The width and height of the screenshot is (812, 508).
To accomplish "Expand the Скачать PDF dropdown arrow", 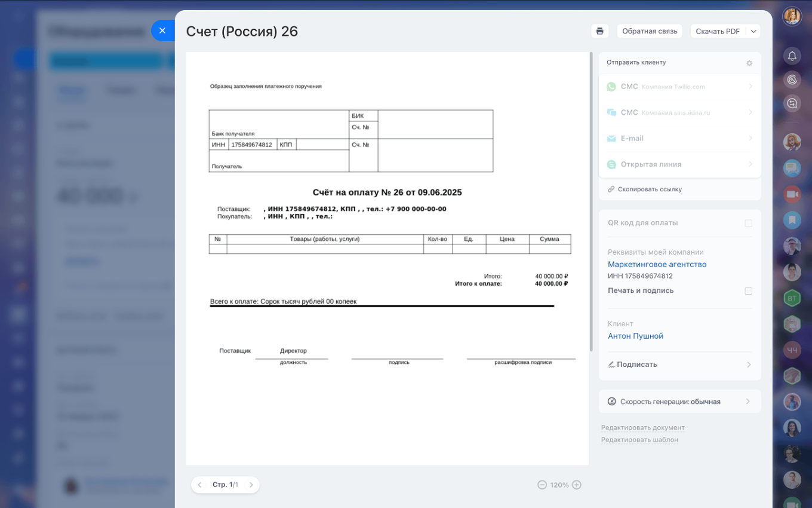I will tap(753, 31).
